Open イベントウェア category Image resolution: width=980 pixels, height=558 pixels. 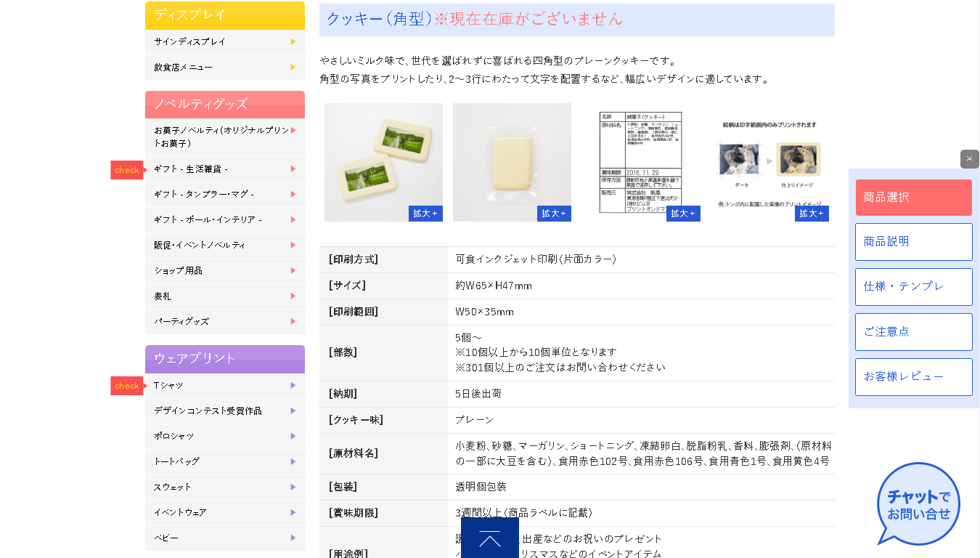point(225,512)
